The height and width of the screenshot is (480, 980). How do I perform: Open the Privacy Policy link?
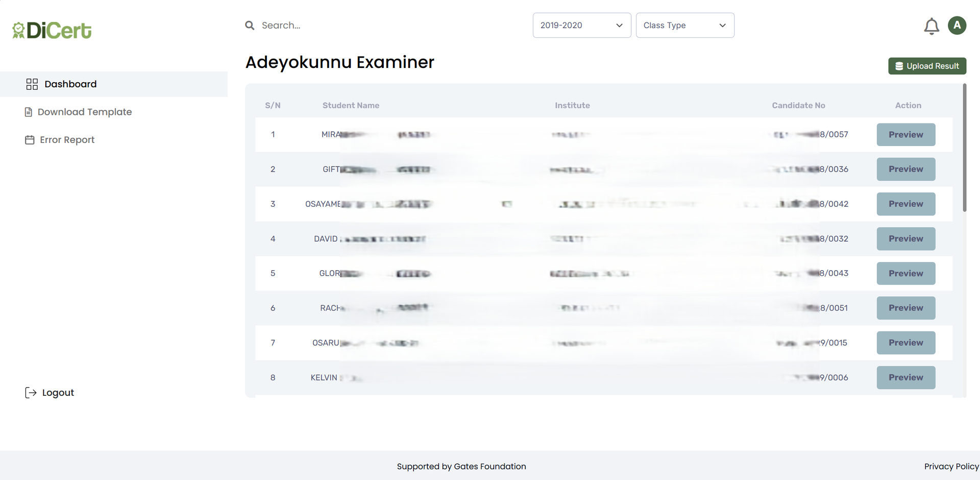pos(951,466)
